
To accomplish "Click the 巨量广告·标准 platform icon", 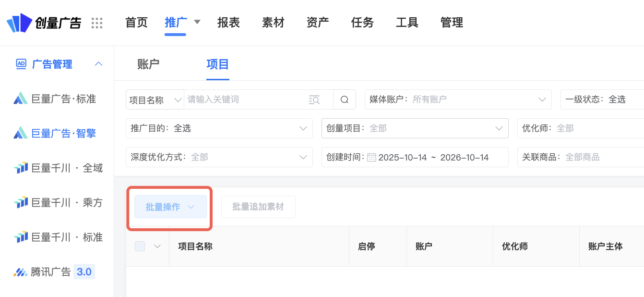I will tap(20, 99).
